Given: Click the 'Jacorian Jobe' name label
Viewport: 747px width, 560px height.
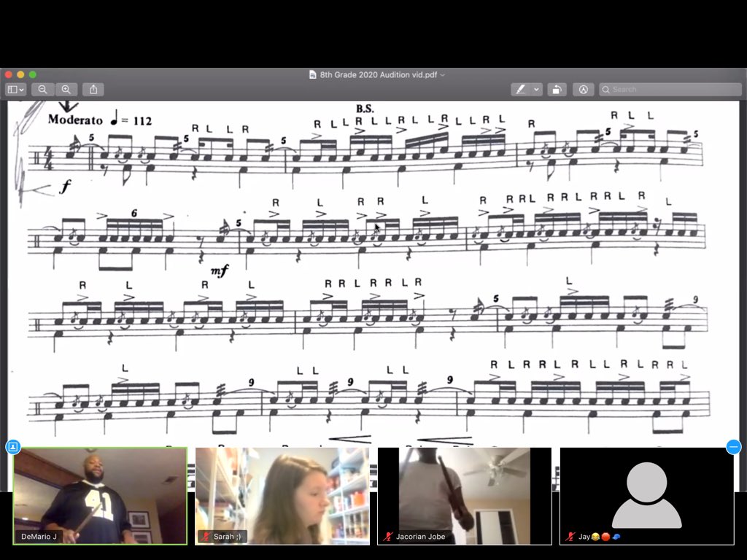Looking at the screenshot, I should click(421, 537).
